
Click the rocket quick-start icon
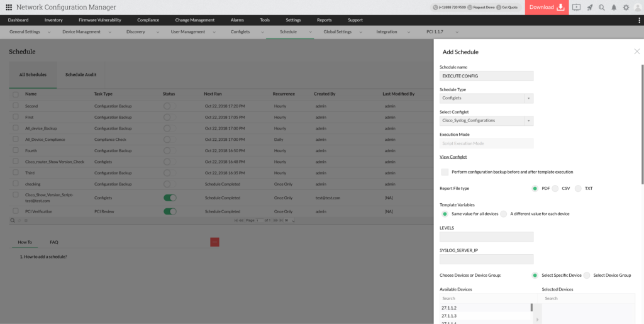[x=590, y=8]
